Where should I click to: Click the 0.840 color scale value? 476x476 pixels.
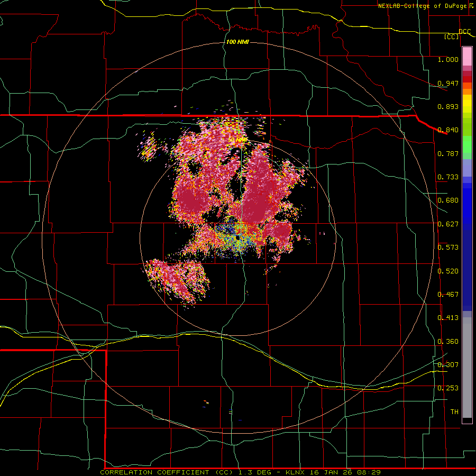(x=448, y=130)
